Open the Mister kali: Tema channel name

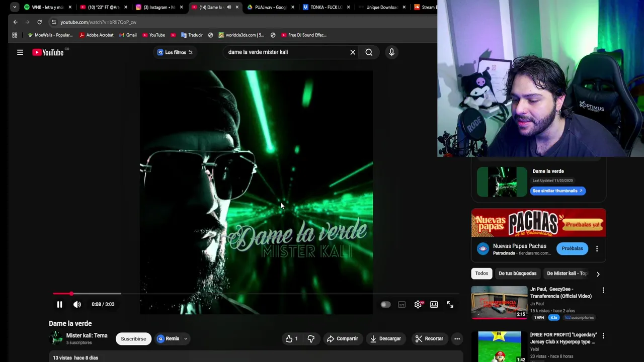tap(87, 335)
